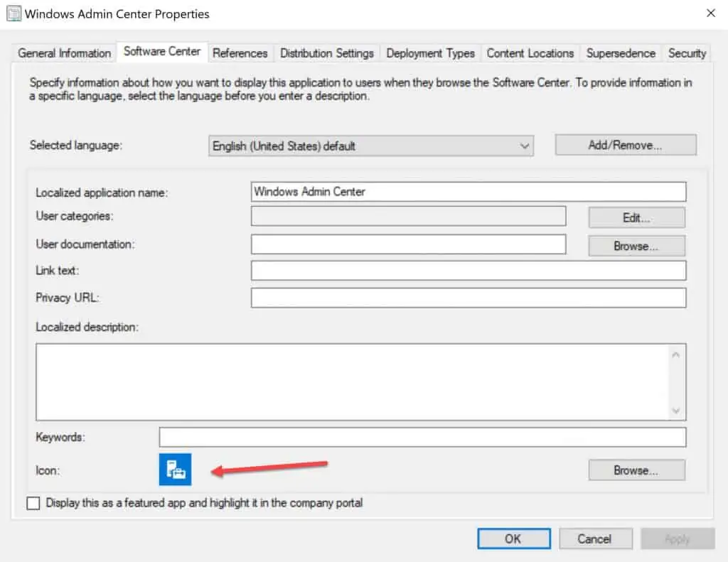Click the blue application icon preview
728x562 pixels.
click(175, 469)
